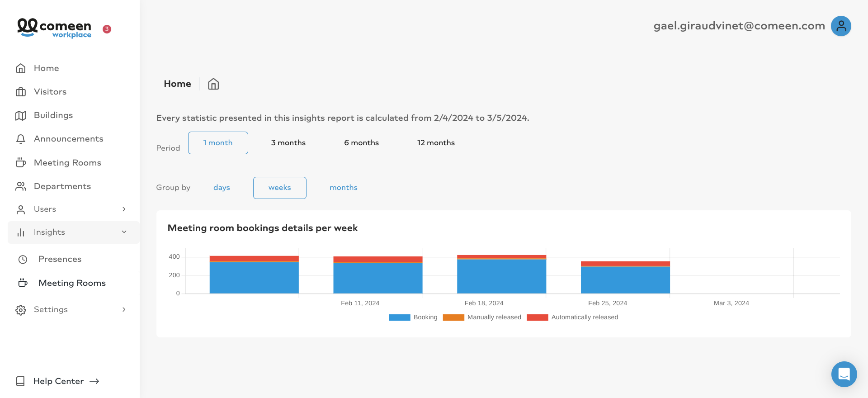This screenshot has width=868, height=398.
Task: Click the Feb 25, 2024 week bar
Action: coord(625,277)
